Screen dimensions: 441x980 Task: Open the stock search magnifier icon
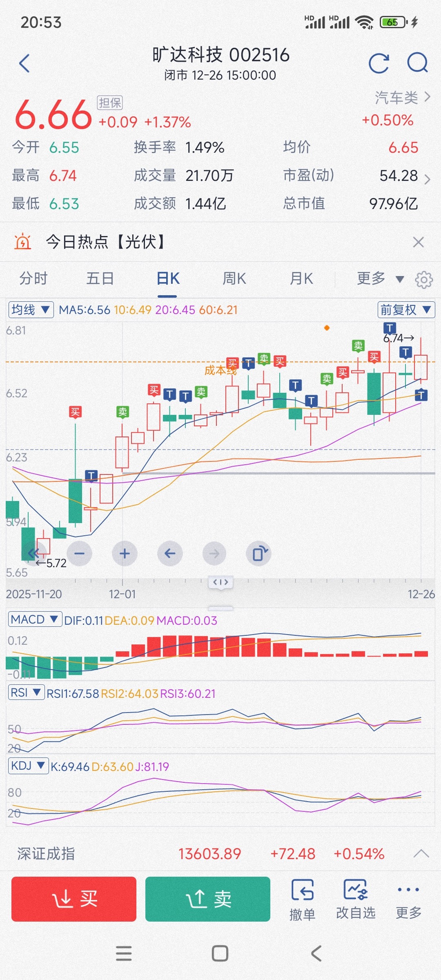[417, 63]
